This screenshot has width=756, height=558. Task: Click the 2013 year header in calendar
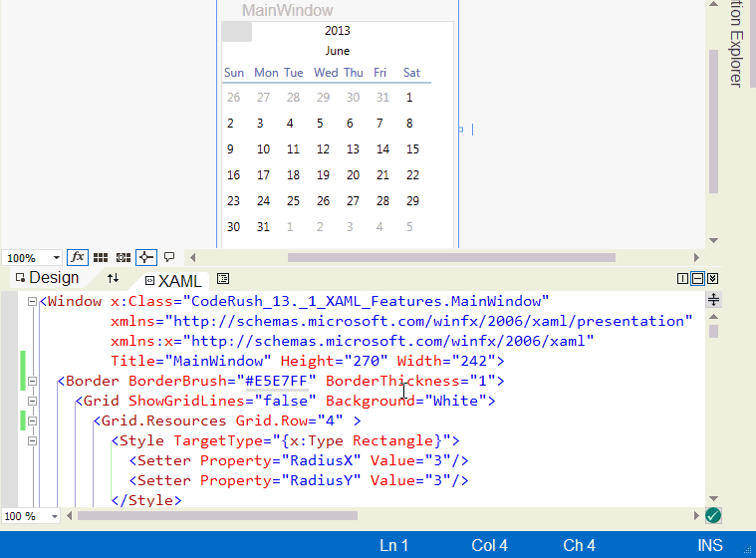337,31
